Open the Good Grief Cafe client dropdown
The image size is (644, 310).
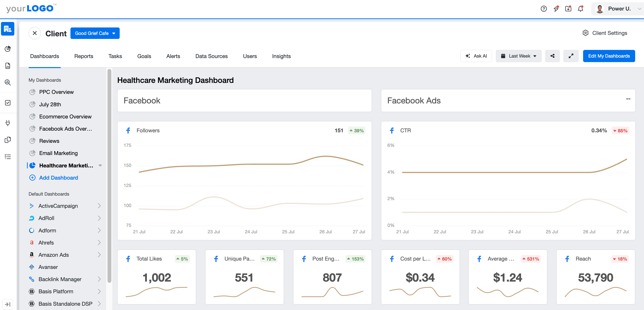coord(95,33)
